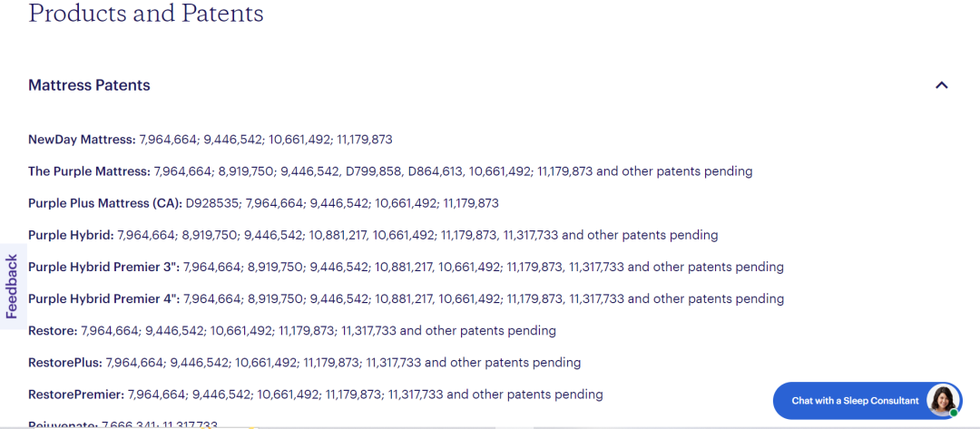Click the RestorePlus product name
Image resolution: width=980 pixels, height=429 pixels.
click(x=65, y=362)
